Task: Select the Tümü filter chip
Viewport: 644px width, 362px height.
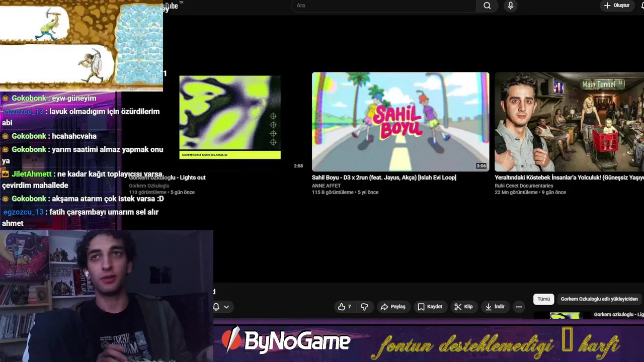Action: [544, 299]
